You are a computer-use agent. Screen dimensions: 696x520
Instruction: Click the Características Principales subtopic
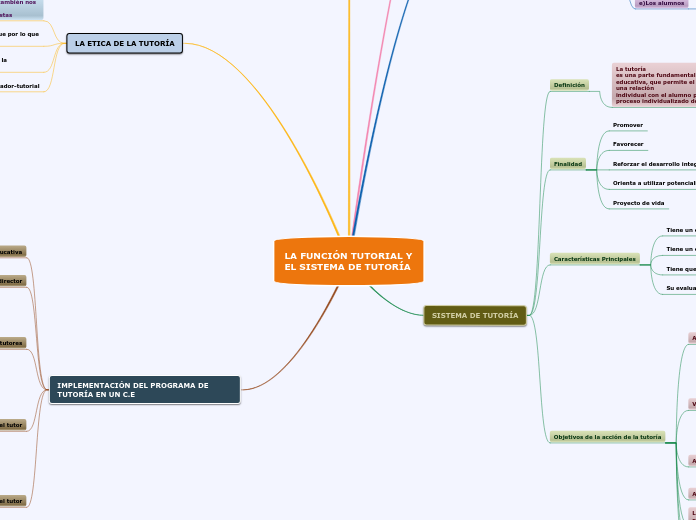click(594, 259)
